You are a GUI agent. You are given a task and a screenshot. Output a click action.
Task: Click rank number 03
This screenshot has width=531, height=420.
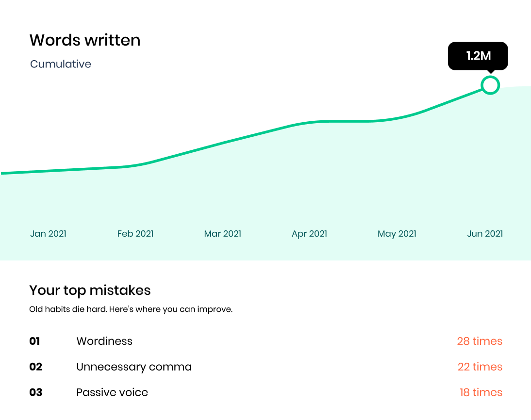(35, 392)
